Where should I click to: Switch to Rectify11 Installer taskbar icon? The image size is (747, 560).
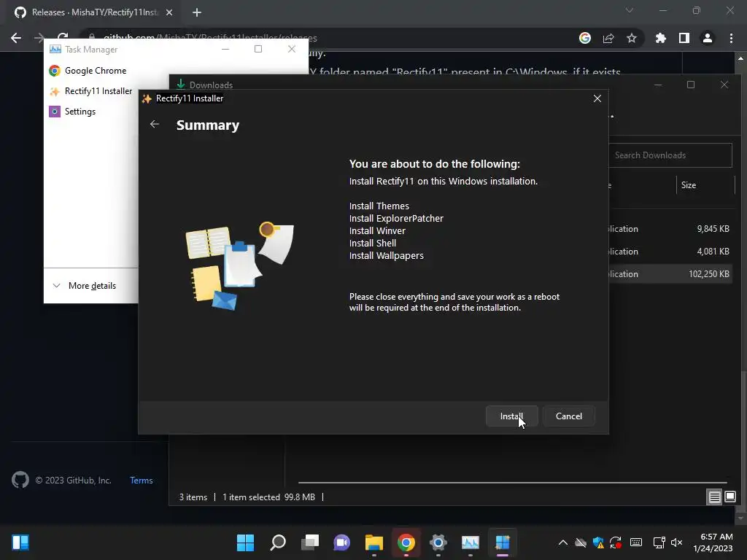(502, 542)
